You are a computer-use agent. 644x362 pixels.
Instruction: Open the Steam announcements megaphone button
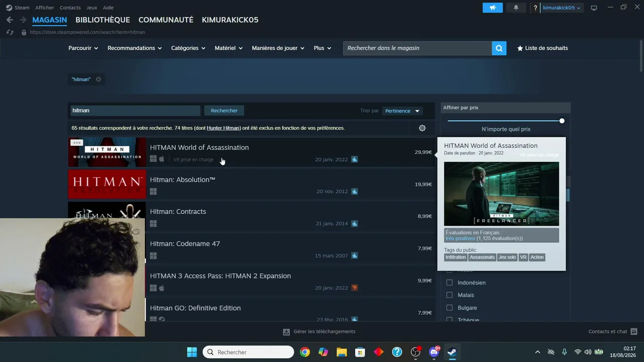tap(493, 8)
